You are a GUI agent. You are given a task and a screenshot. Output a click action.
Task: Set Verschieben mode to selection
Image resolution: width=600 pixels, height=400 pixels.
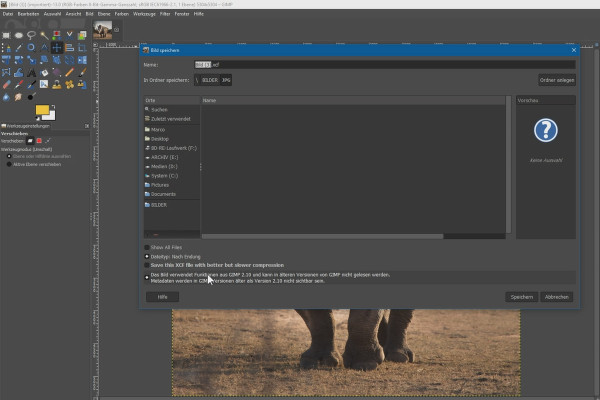pos(39,141)
